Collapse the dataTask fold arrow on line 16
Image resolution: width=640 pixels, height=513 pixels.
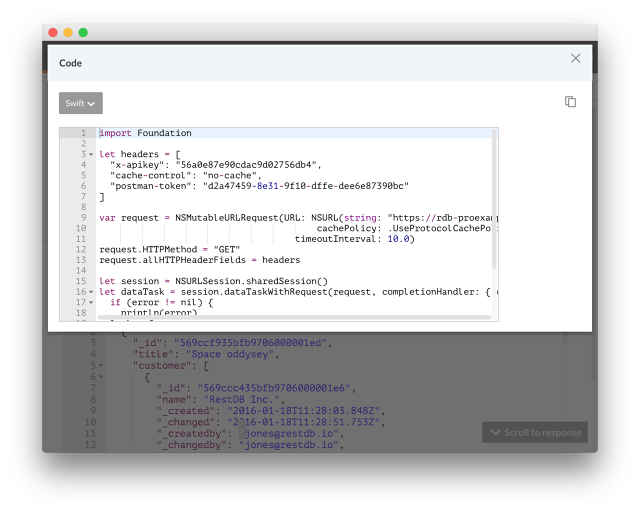(x=91, y=292)
